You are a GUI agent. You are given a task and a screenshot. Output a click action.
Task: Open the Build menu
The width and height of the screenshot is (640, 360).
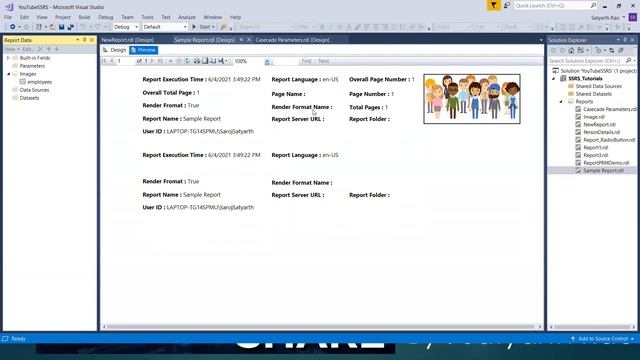[84, 17]
